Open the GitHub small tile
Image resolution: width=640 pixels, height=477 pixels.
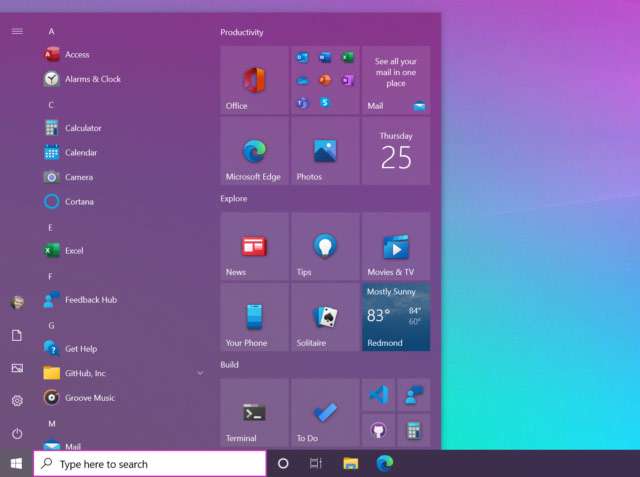pyautogui.click(x=378, y=430)
